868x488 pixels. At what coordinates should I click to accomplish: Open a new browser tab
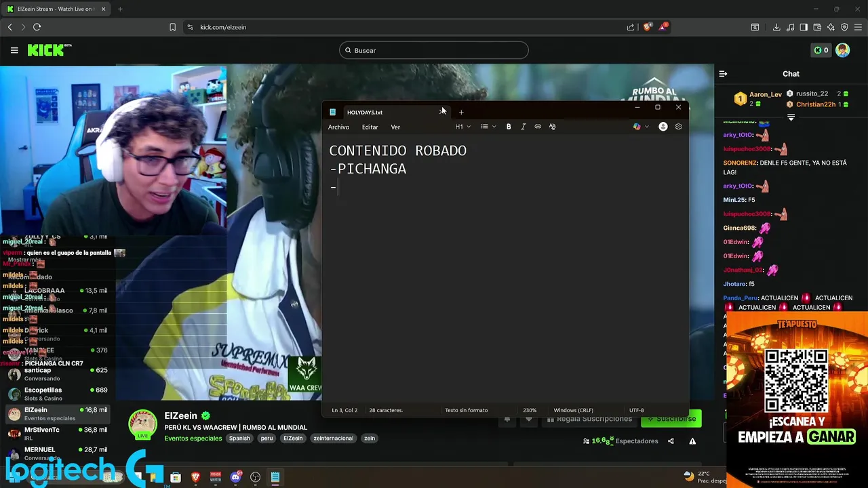tap(120, 9)
